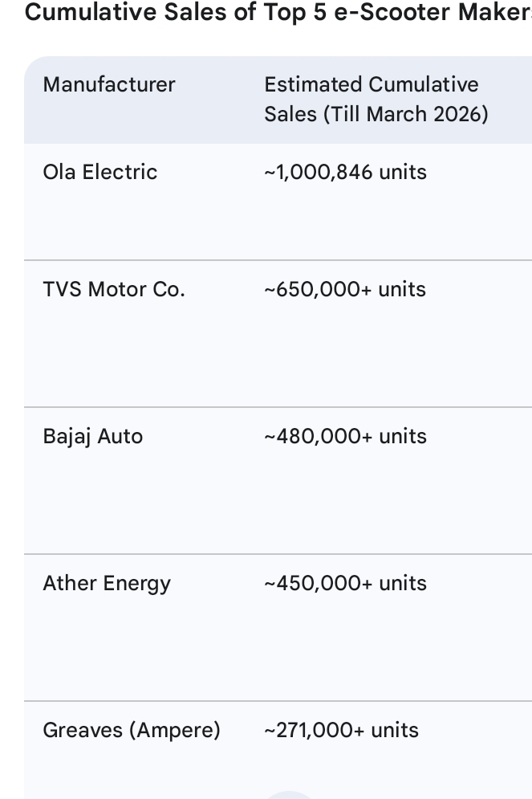The width and height of the screenshot is (532, 799).
Task: Click the ~271,000+ units sales value
Action: 341,730
